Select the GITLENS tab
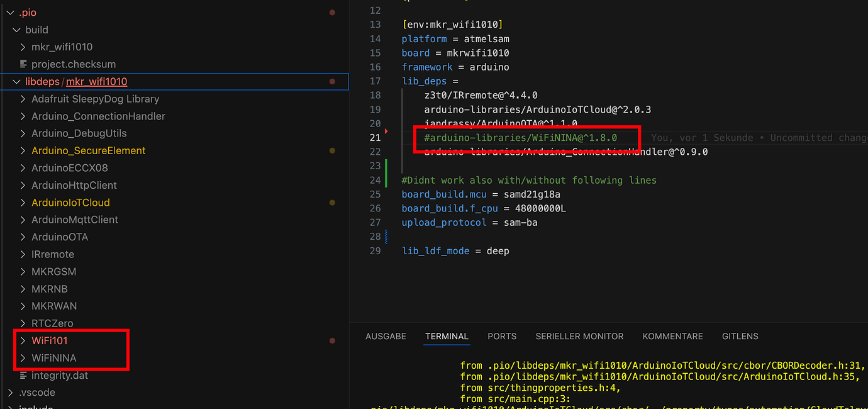Screen dimensions: 868x409 (740, 336)
